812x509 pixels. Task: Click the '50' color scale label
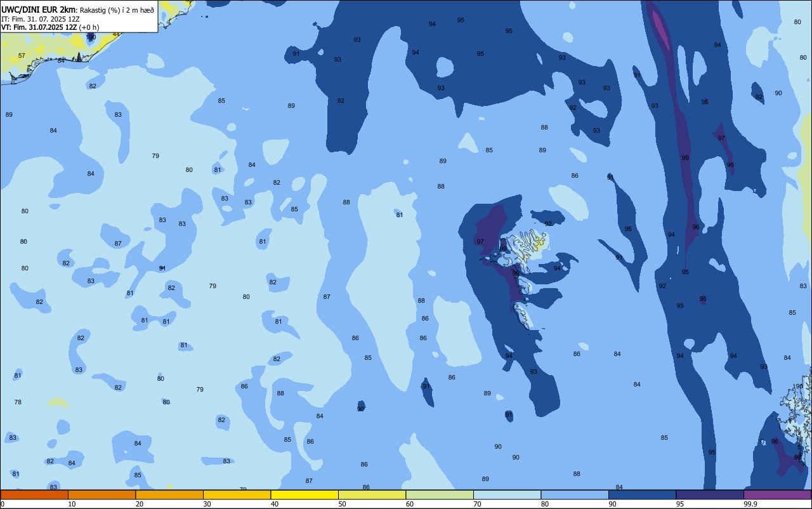(x=342, y=504)
